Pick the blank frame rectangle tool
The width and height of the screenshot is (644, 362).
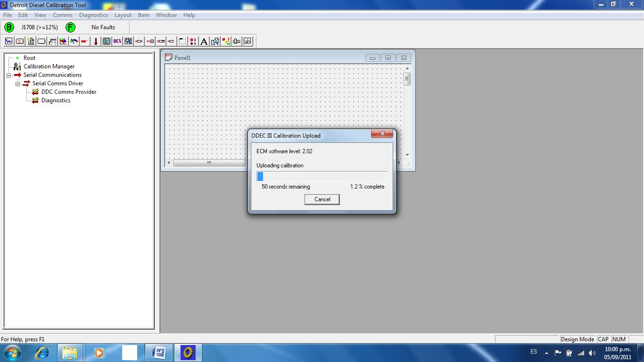[41, 41]
